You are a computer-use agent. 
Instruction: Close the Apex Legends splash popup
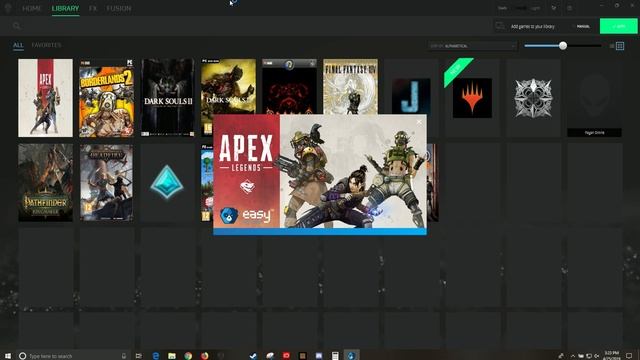(419, 122)
